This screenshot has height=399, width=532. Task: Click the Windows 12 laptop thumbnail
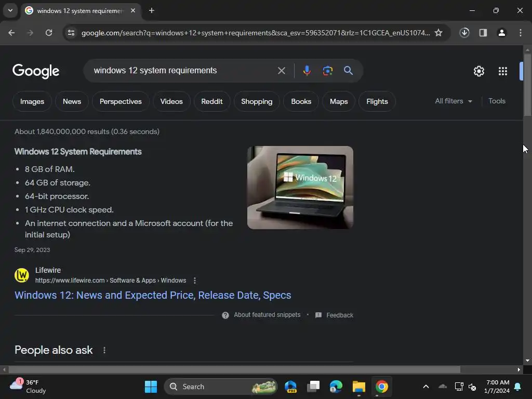coord(300,188)
